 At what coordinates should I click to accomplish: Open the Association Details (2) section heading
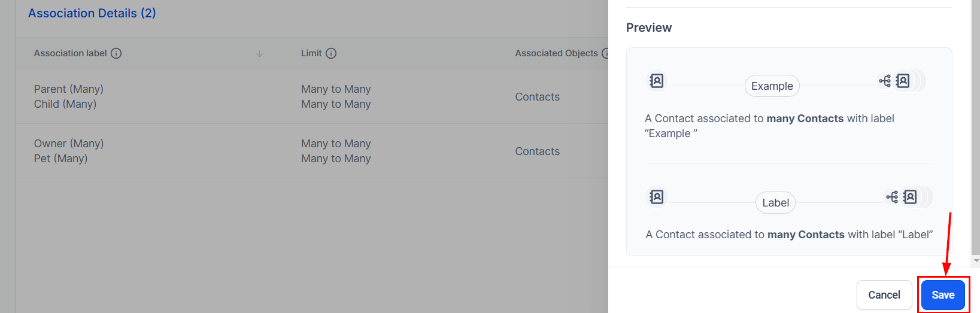[92, 13]
